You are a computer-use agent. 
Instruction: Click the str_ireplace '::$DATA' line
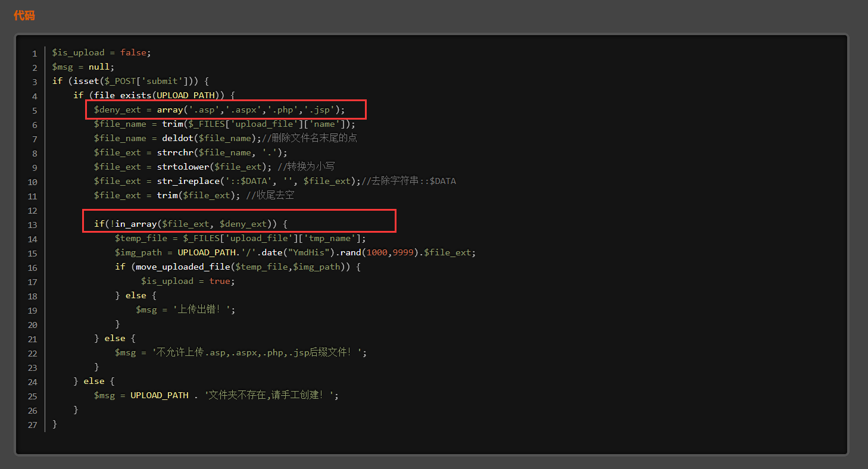227,181
